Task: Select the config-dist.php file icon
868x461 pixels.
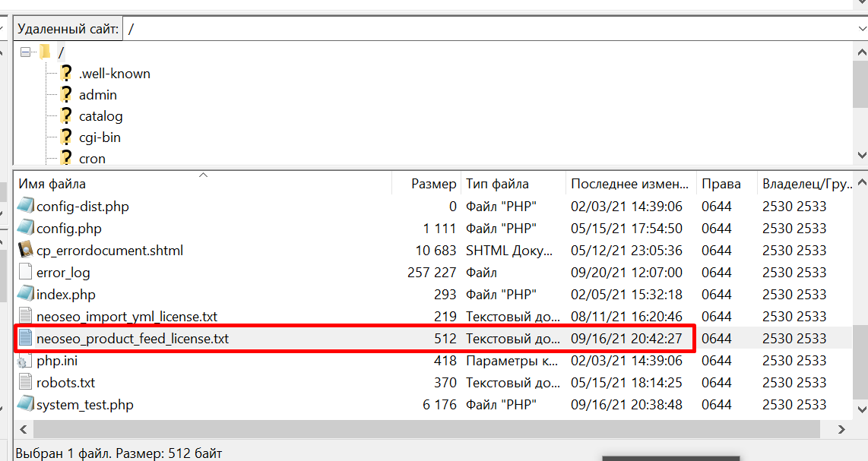Action: click(x=26, y=206)
